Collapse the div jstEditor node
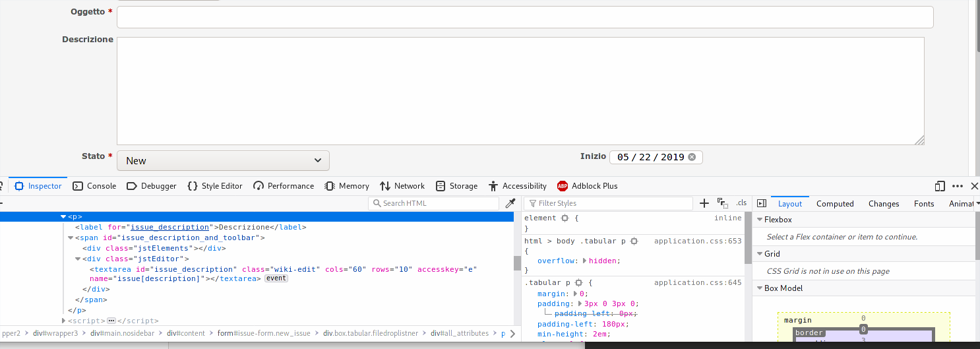 click(78, 259)
